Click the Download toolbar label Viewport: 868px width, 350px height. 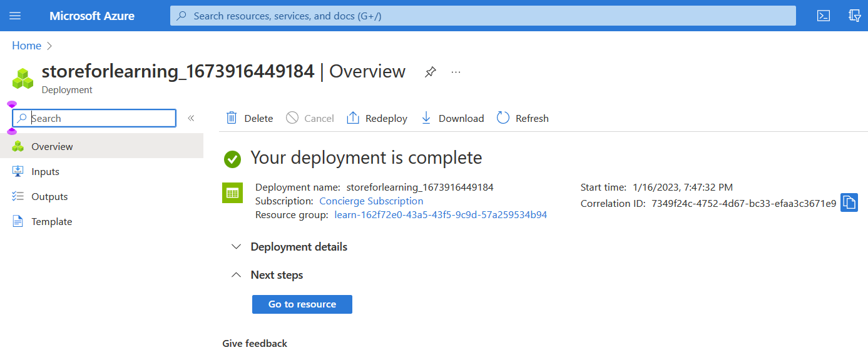(x=461, y=118)
